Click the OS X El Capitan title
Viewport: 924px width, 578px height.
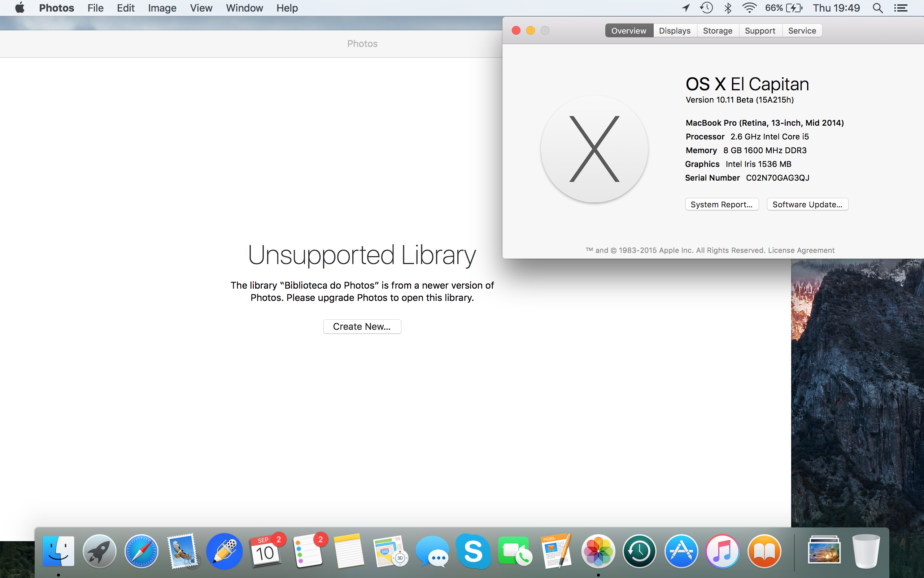coord(747,84)
